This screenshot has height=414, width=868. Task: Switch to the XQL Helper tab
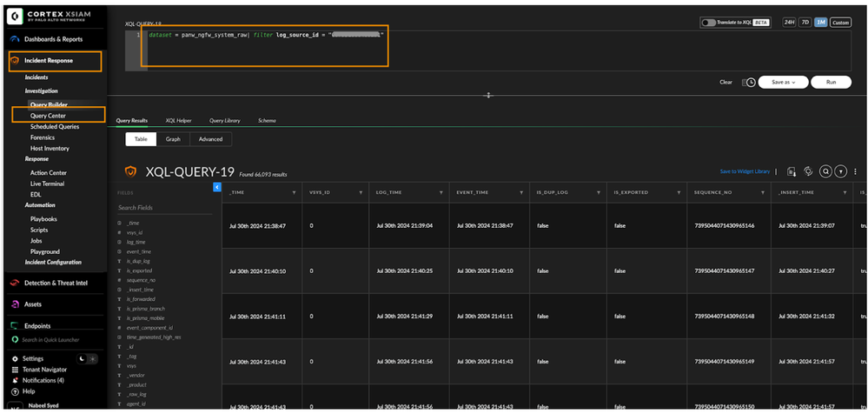click(178, 121)
